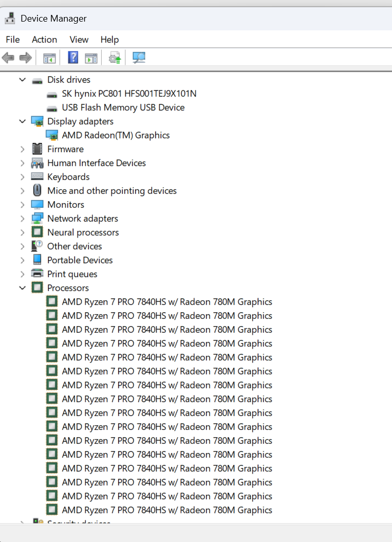Click the Firmware chip icon

[x=38, y=149]
